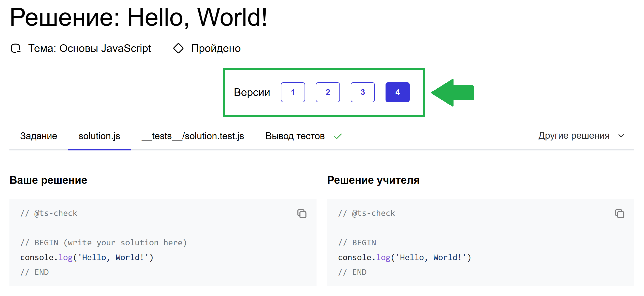The width and height of the screenshot is (644, 296).
Task: Expand the Другие решения dropdown
Action: pyautogui.click(x=574, y=136)
